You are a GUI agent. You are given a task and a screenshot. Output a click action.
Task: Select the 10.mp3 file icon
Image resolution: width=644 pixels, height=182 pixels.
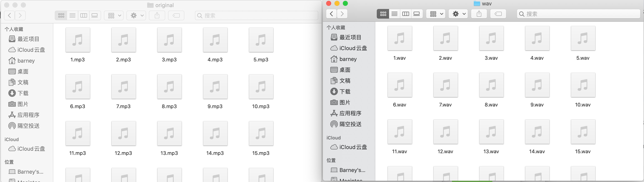pyautogui.click(x=261, y=86)
